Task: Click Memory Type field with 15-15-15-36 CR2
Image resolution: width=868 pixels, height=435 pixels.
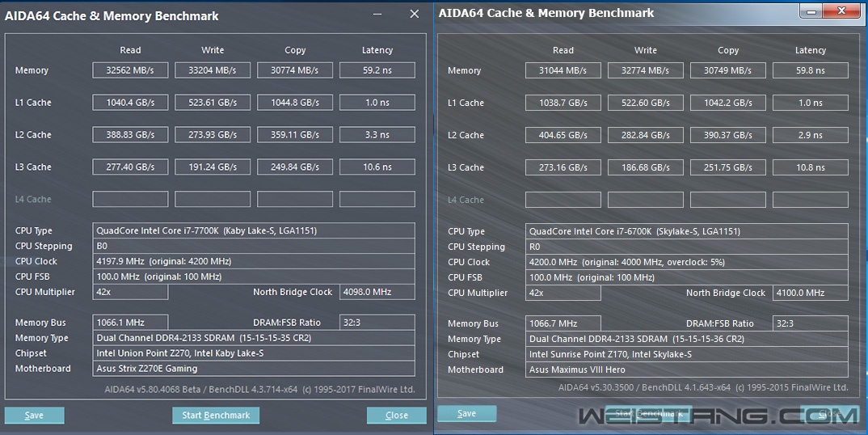Action: (686, 339)
